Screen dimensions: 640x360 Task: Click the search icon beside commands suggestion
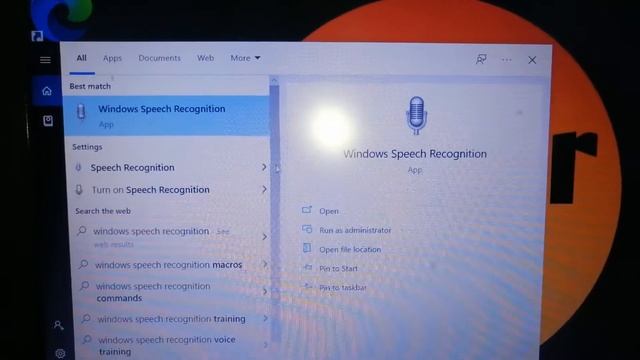(x=84, y=286)
